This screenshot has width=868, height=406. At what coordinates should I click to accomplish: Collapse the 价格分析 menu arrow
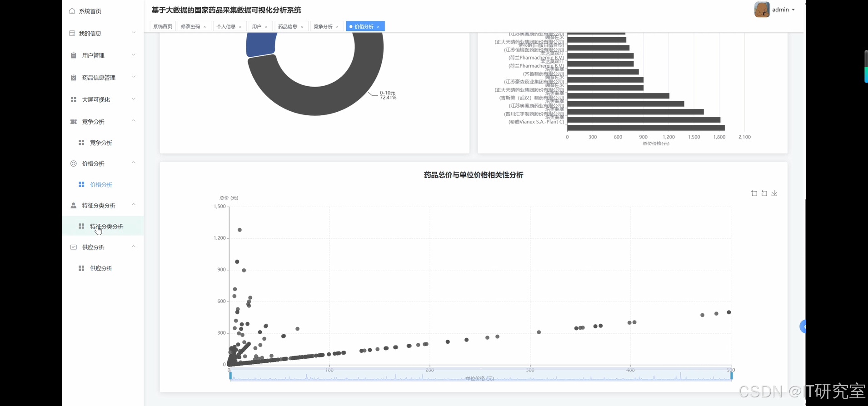point(134,163)
